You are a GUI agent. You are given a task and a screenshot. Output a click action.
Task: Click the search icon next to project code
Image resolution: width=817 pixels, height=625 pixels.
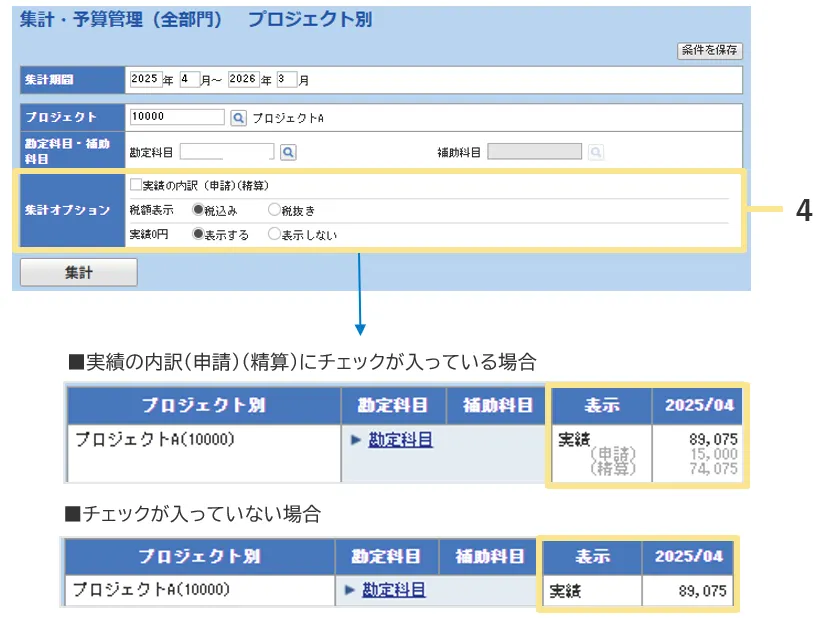tap(238, 117)
